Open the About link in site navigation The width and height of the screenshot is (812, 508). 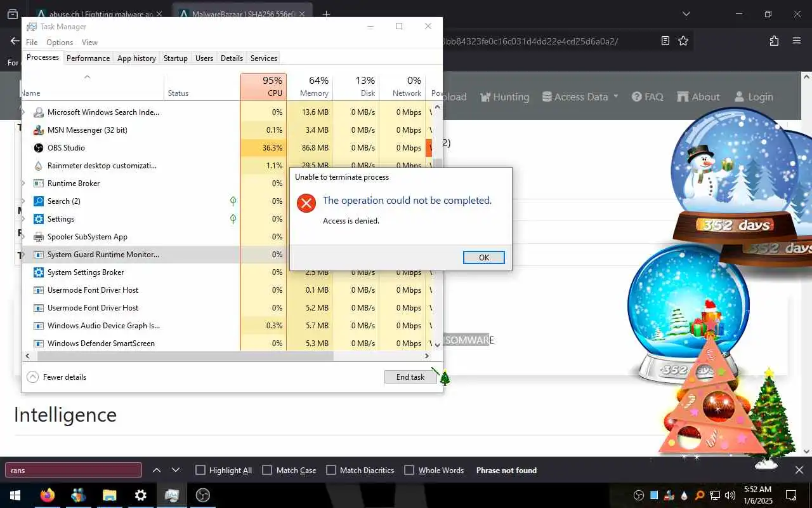(698, 97)
